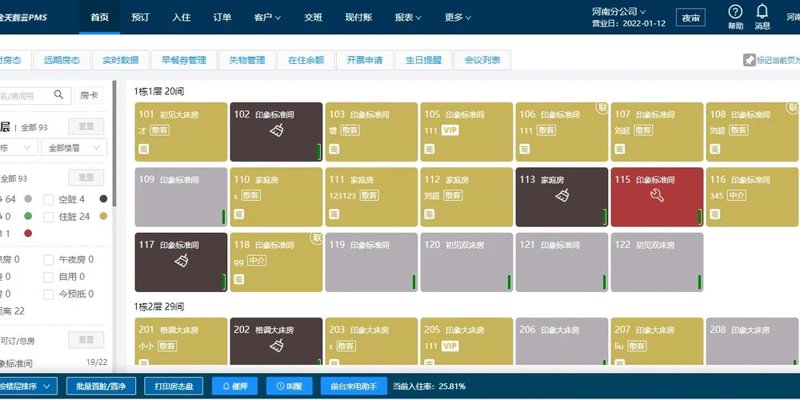
Task: Click the broom icon on room 202 card
Action: click(x=276, y=346)
